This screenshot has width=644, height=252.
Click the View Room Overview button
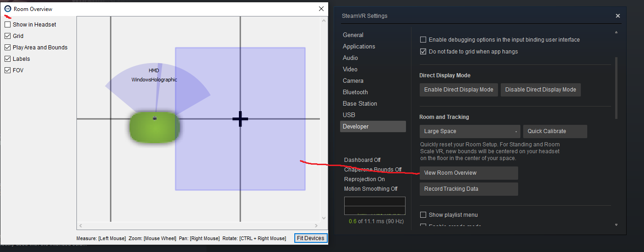pos(469,173)
